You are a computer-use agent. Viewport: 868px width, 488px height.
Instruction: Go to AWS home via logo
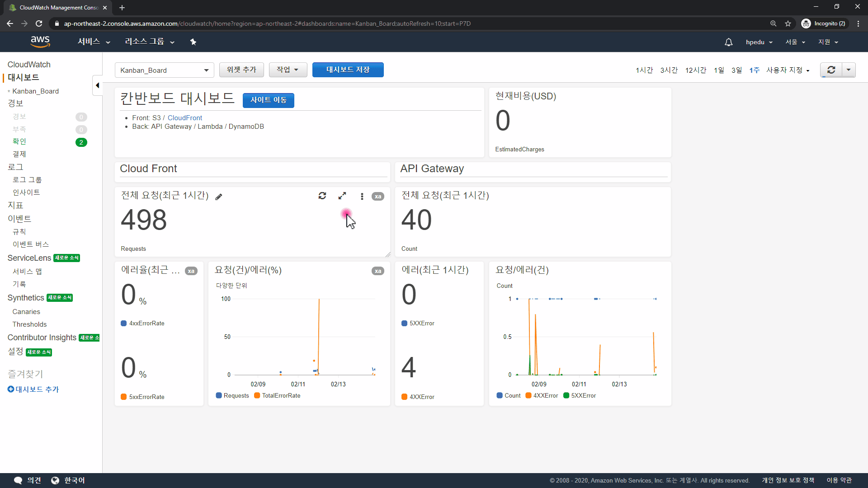pyautogui.click(x=40, y=42)
